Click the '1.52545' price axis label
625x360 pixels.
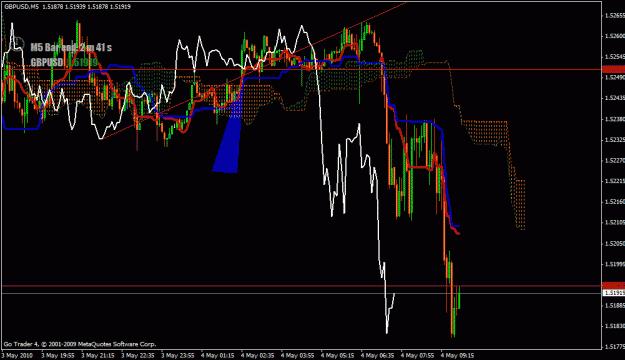[614, 57]
